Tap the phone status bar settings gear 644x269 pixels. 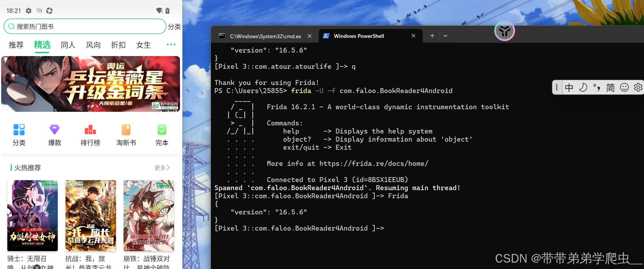pos(29,11)
